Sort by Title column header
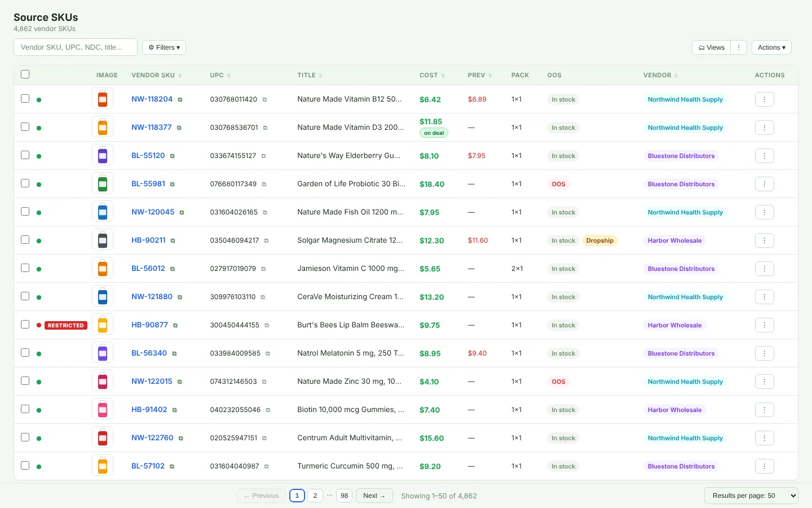The image size is (812, 508). click(310, 75)
